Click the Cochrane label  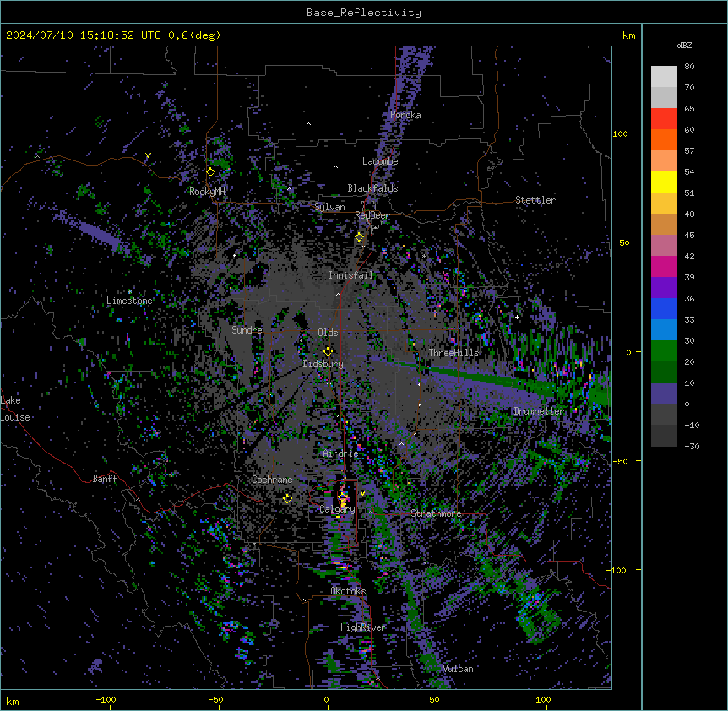click(272, 480)
